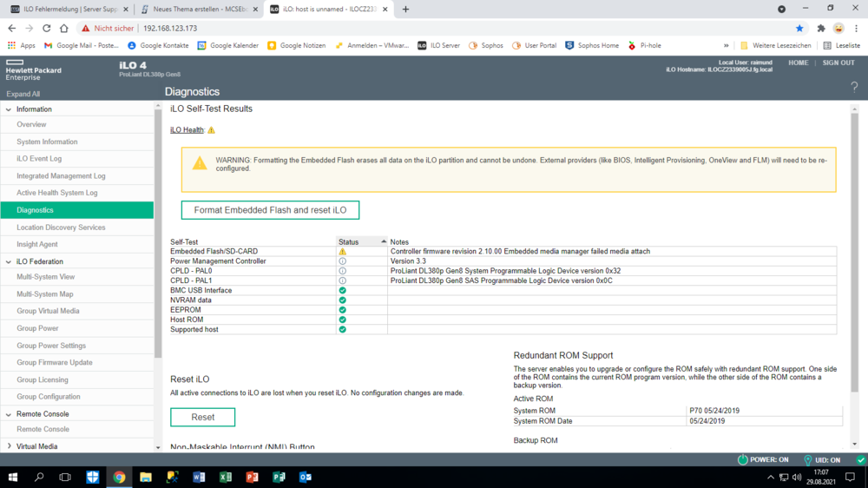The width and height of the screenshot is (868, 488).
Task: Click the POWER: ON status icon
Action: (x=742, y=459)
